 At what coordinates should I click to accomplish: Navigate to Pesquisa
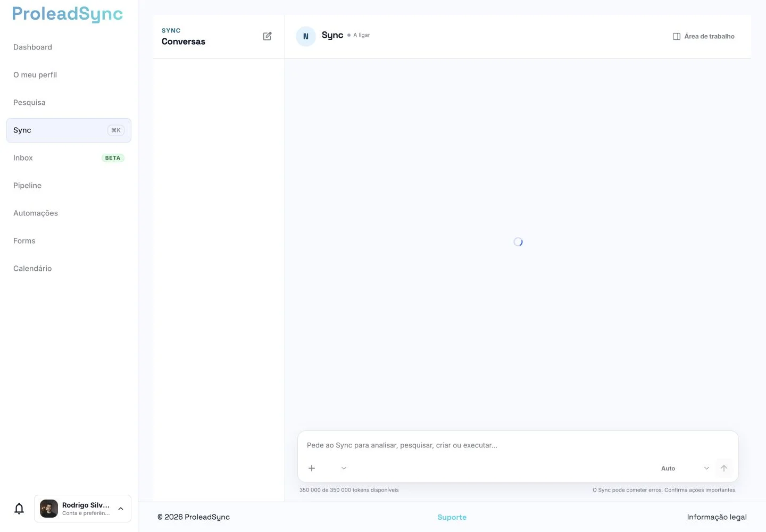(69, 103)
